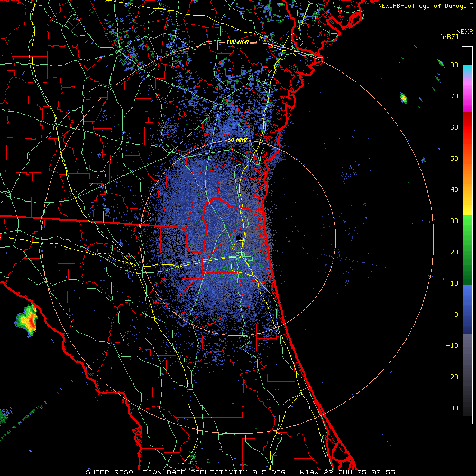The height and width of the screenshot is (476, 476).
Task: Click the NEXR label above the scale
Action: (464, 32)
